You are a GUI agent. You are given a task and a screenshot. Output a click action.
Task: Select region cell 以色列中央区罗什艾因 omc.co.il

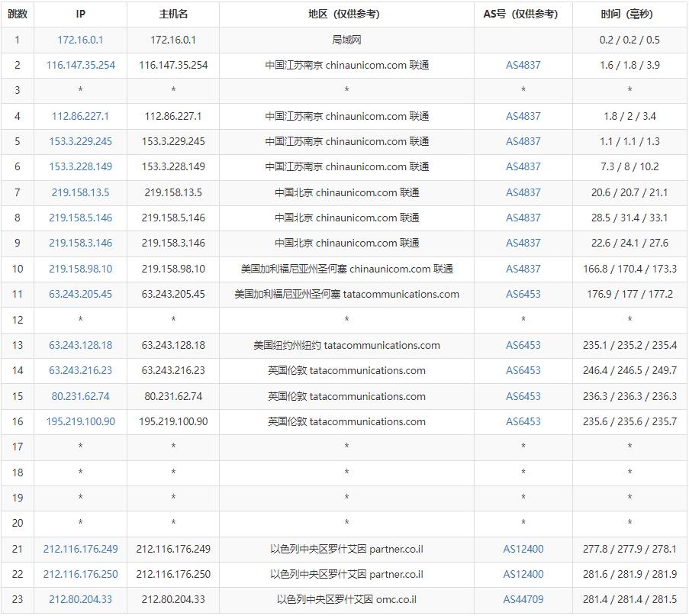(x=346, y=599)
